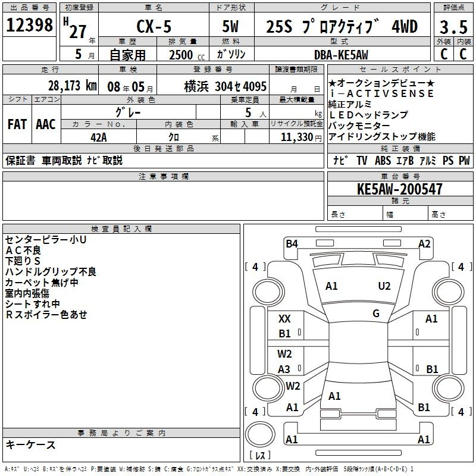The height and width of the screenshot is (476, 476).
Task: Select the displacement value 2500 cc
Action: (x=187, y=55)
